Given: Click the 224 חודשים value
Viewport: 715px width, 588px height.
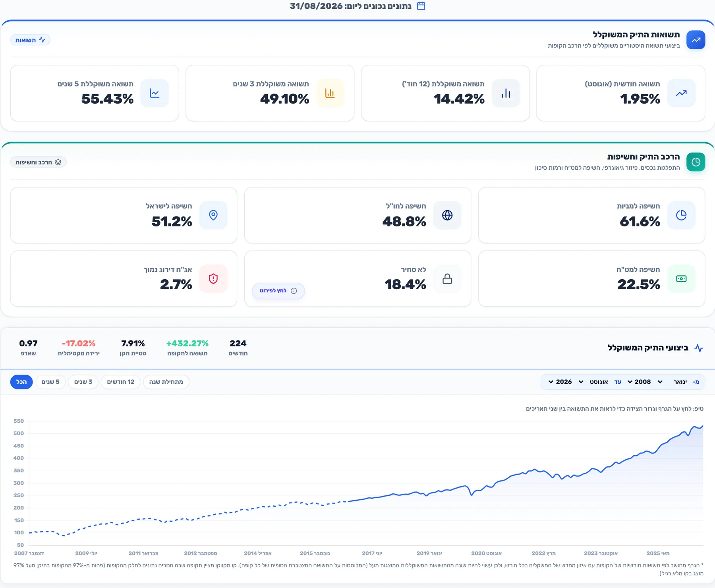Looking at the screenshot, I should [x=238, y=343].
